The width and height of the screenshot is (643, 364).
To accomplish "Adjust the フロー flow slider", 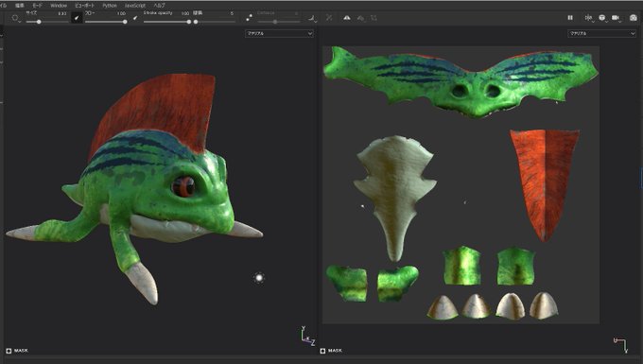I will click(x=106, y=22).
